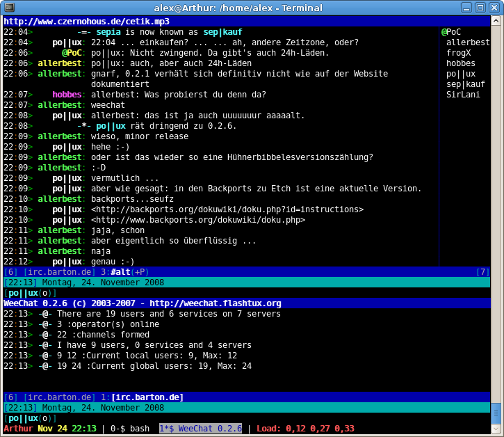Image resolution: width=504 pixels, height=437 pixels.
Task: Click the 'Current global users: 19, Max: 24' line
Action: pyautogui.click(x=154, y=366)
